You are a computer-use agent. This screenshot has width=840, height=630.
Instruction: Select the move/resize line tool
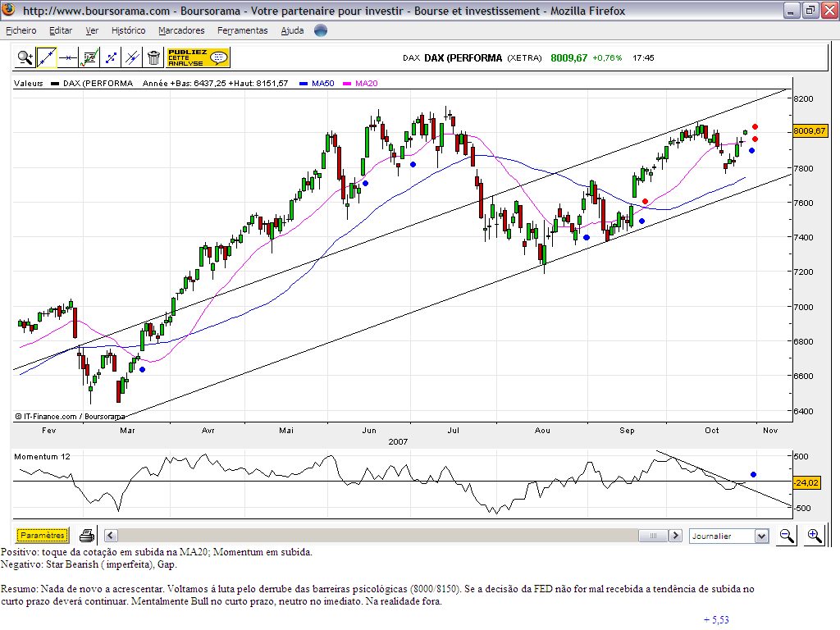(111, 57)
